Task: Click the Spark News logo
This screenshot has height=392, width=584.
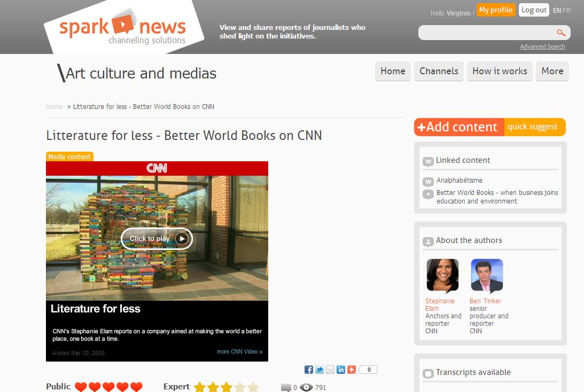Action: [123, 28]
